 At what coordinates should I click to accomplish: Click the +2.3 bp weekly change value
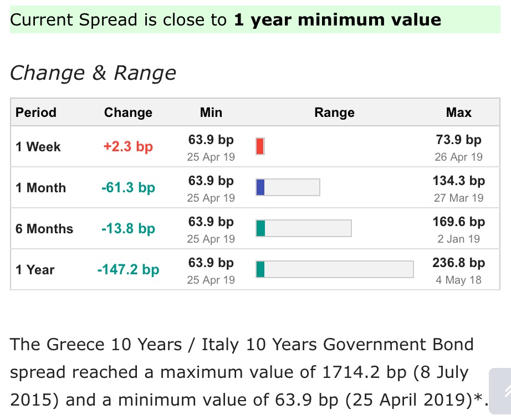point(128,147)
